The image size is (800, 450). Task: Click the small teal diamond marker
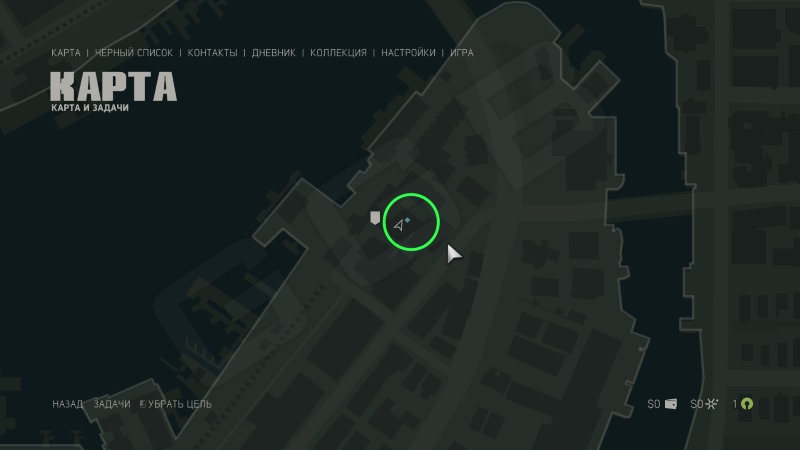pyautogui.click(x=408, y=220)
